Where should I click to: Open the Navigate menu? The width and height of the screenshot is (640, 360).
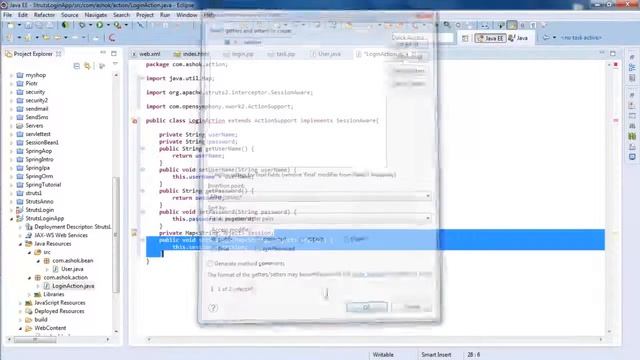[96, 15]
